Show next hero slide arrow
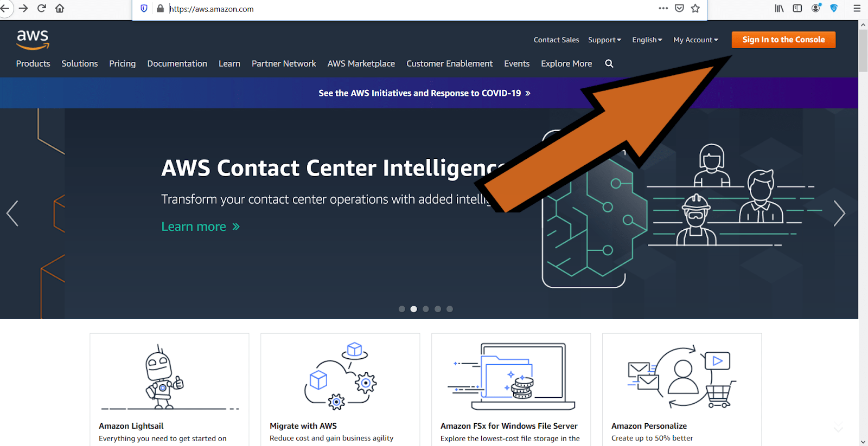The image size is (868, 446). (839, 213)
